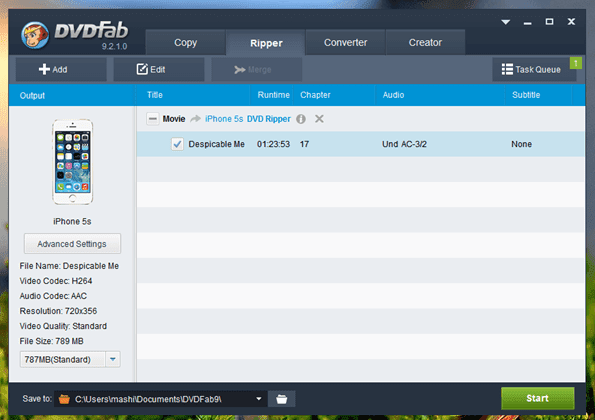The height and width of the screenshot is (420, 595).
Task: Open the Task Queue
Action: [534, 69]
